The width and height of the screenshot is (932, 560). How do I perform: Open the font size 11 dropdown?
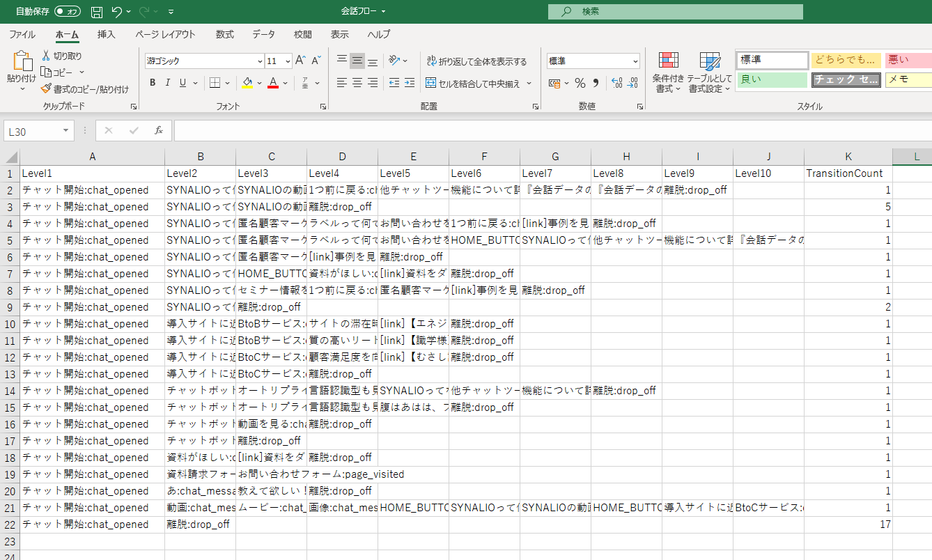[x=288, y=61]
